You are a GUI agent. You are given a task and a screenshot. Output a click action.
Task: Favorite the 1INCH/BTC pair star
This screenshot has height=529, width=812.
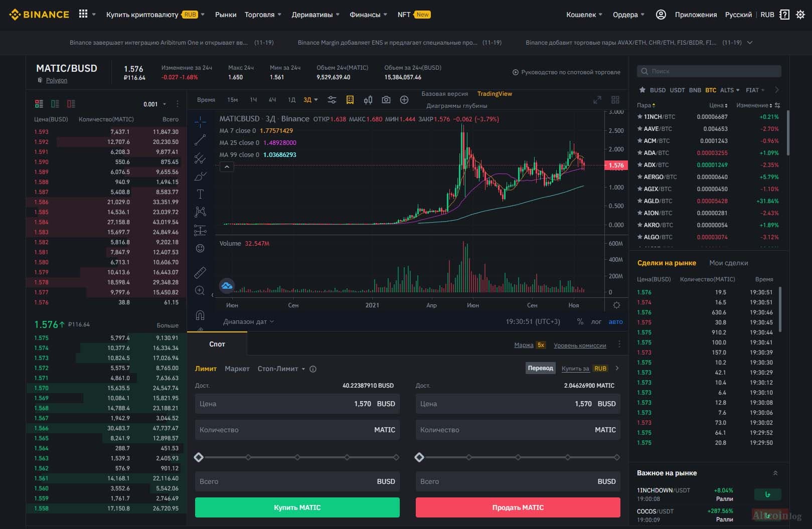pyautogui.click(x=640, y=117)
